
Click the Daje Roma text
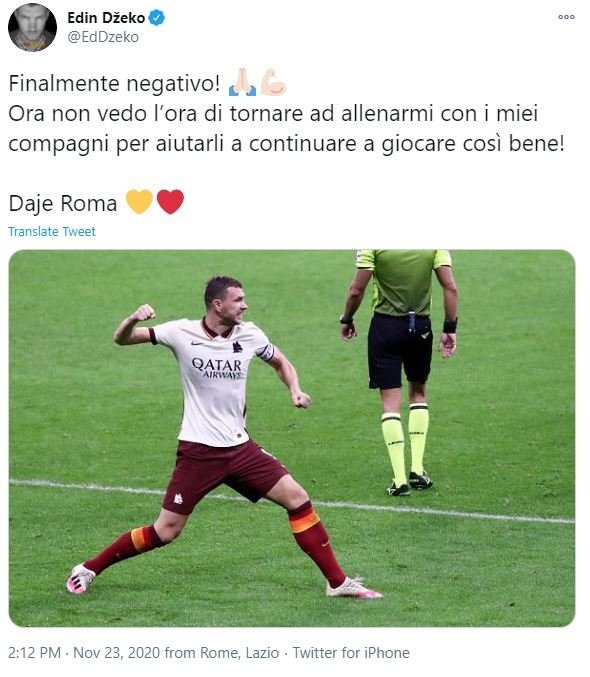click(x=63, y=203)
